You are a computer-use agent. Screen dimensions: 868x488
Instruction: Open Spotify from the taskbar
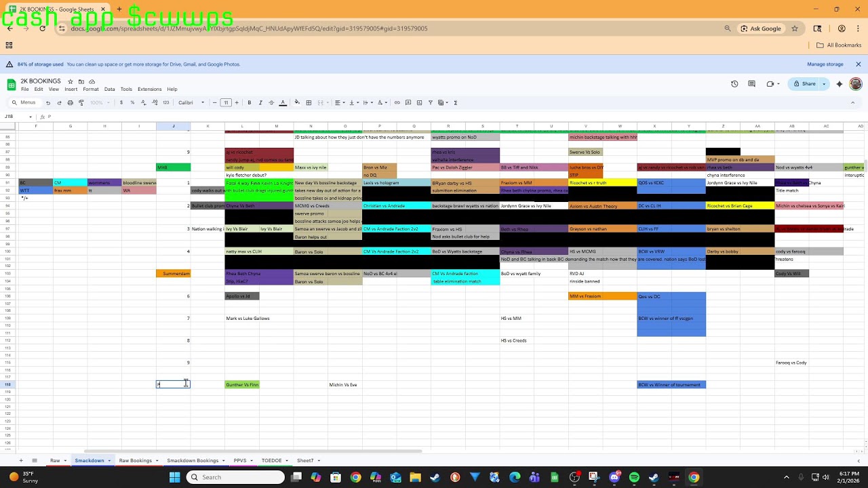[x=634, y=477]
